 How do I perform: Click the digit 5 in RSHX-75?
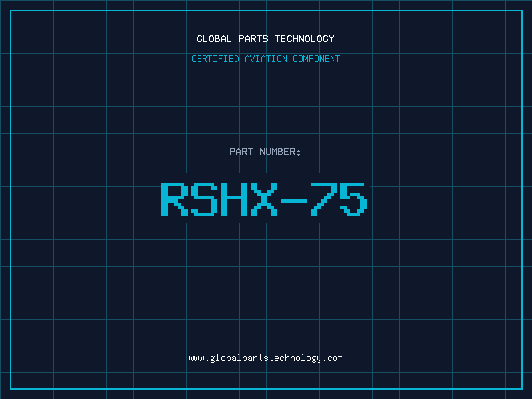[x=354, y=199]
